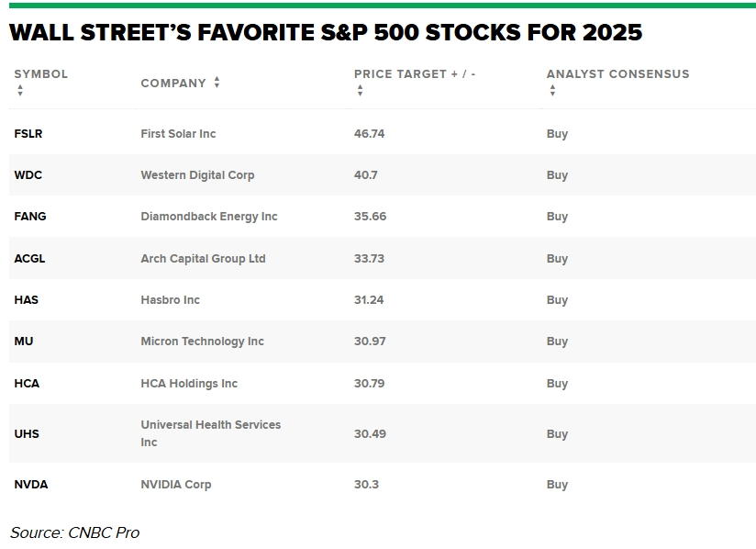Screen dimensions: 756x549
Task: Click Arch Capital Group Ltd name
Action: pyautogui.click(x=203, y=259)
